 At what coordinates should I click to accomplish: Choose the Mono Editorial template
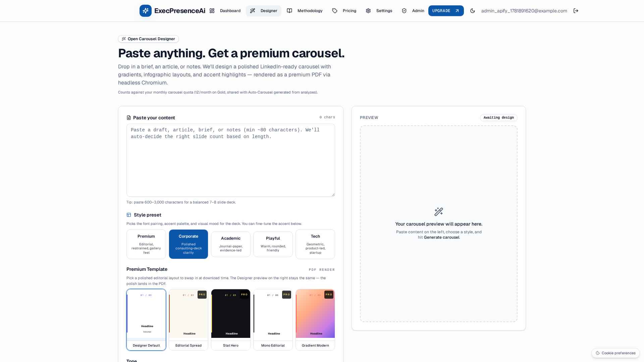pos(273,320)
